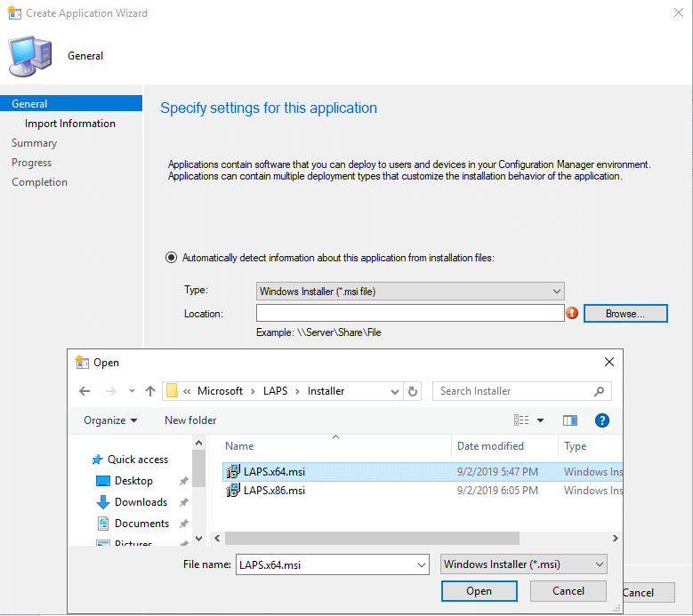Select Downloads in Quick access

click(141, 502)
